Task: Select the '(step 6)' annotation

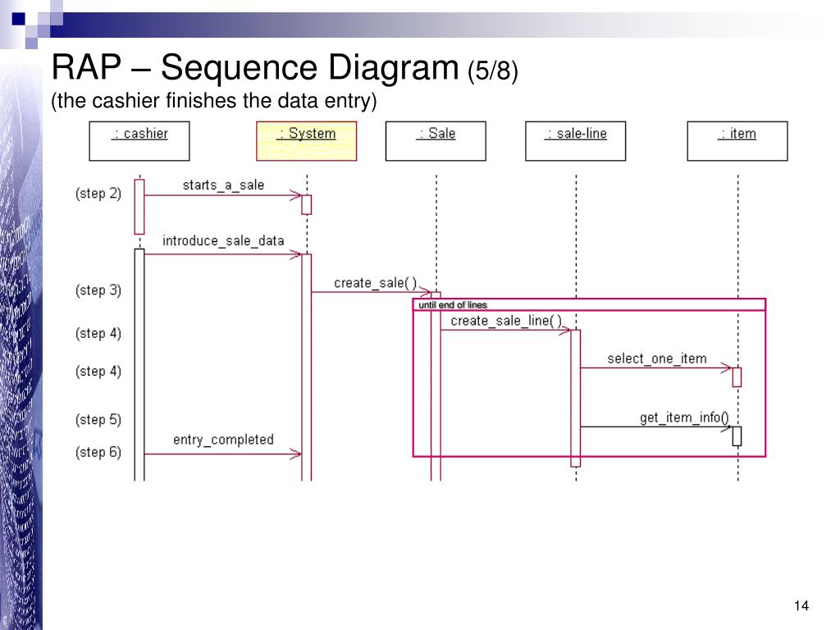Action: pos(98,452)
